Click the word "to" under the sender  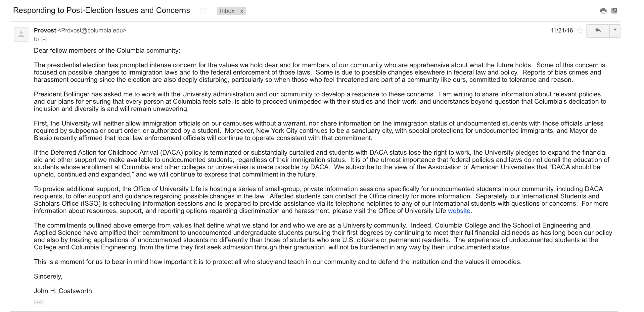tap(36, 39)
